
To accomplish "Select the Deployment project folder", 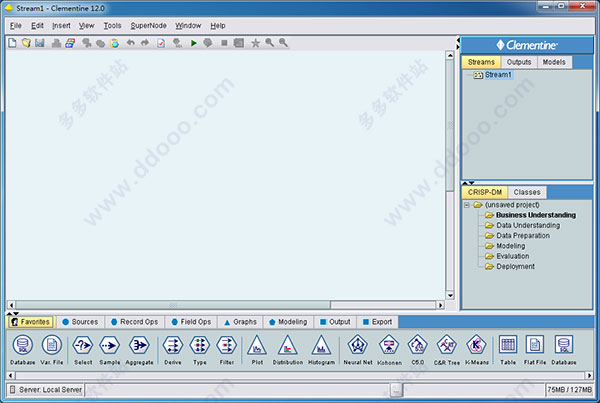I will coord(510,266).
